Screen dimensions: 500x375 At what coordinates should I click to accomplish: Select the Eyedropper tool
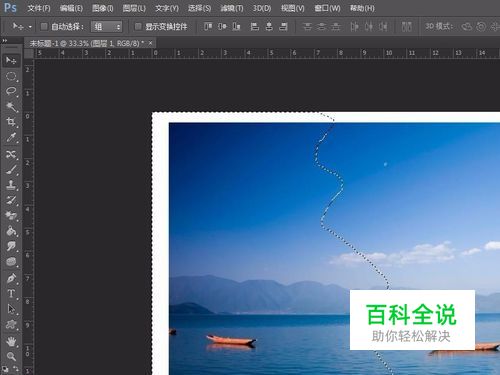11,138
